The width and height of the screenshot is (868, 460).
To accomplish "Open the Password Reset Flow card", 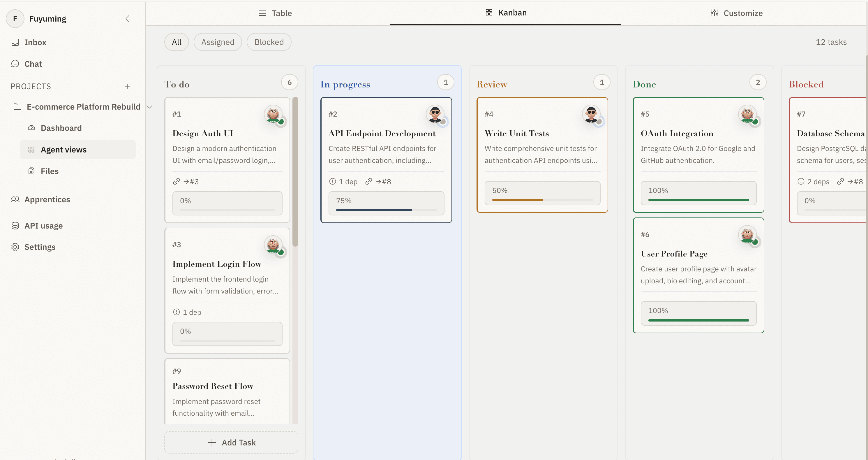I will [227, 391].
